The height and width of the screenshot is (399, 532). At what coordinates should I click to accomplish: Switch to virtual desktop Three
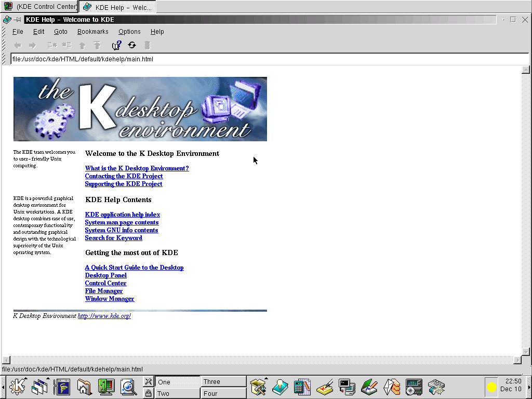(223, 382)
